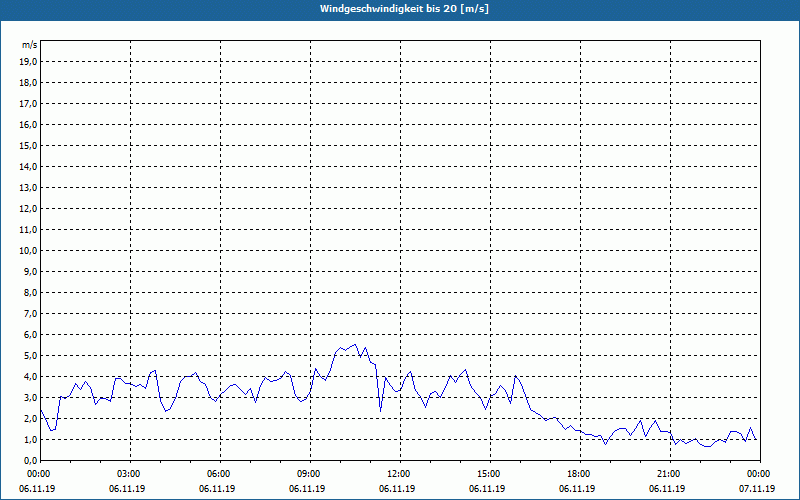800x500 pixels.
Task: Click the 18:00 time label
Action: (x=581, y=474)
